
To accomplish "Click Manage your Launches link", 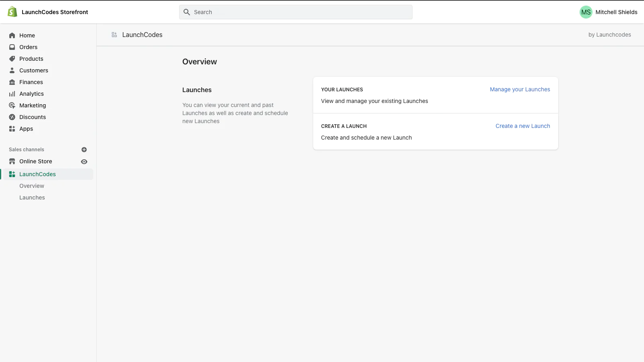I will [520, 89].
